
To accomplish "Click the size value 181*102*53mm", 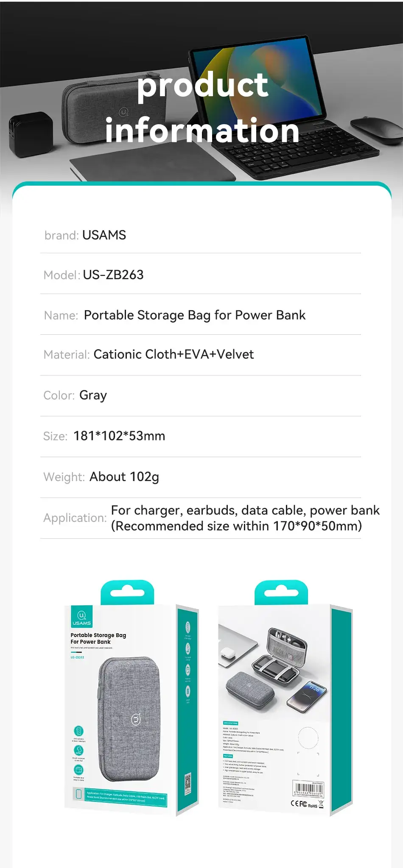I will [x=119, y=436].
